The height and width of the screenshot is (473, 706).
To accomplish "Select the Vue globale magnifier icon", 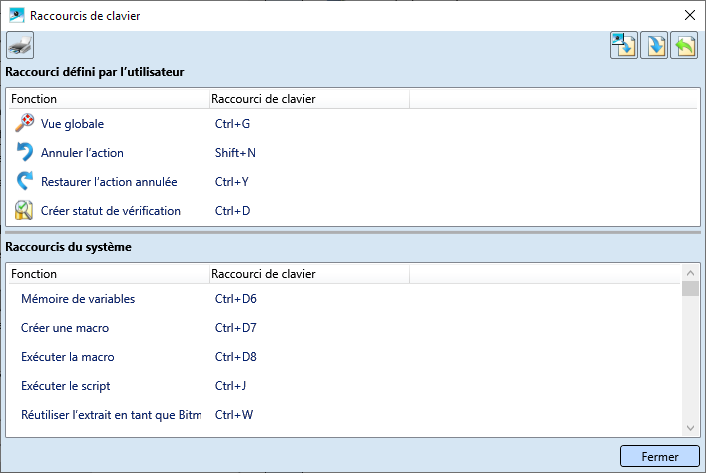I will tap(25, 124).
